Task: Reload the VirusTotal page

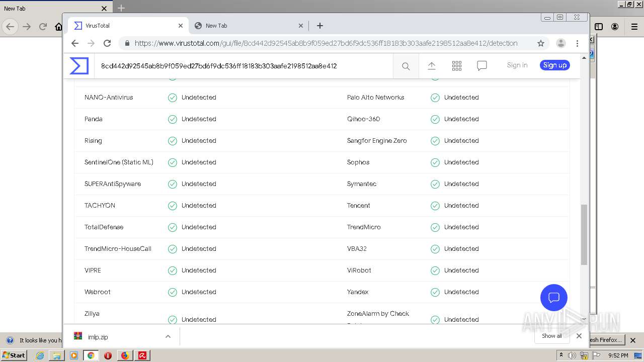Action: click(x=107, y=43)
